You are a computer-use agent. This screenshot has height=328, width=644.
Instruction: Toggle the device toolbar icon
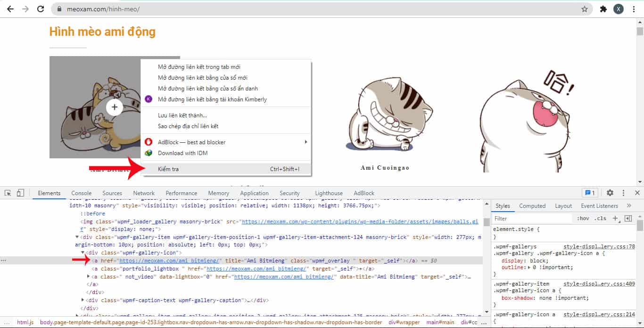pos(20,193)
